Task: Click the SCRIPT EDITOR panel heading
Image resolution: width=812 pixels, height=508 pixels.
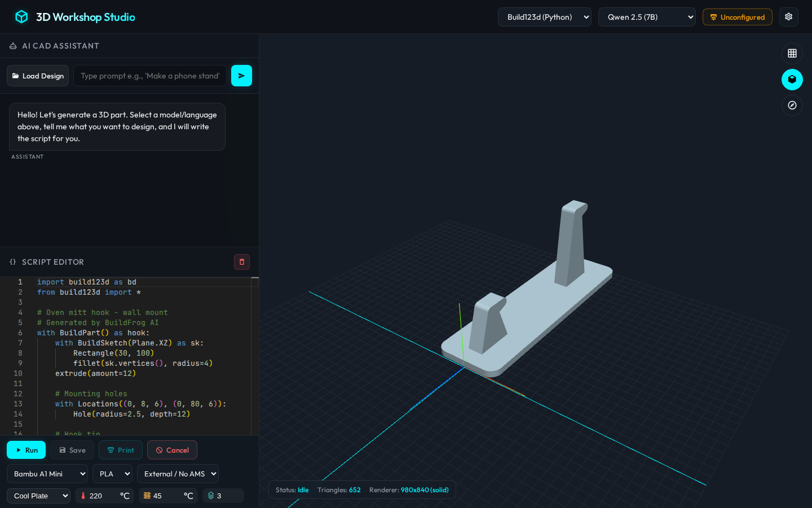Action: point(53,262)
